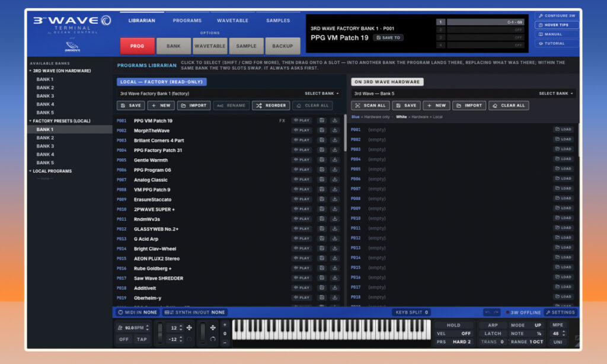Download icon on PPG Factory Patch 31 row
Screen dimensions: 607x364
(x=335, y=150)
